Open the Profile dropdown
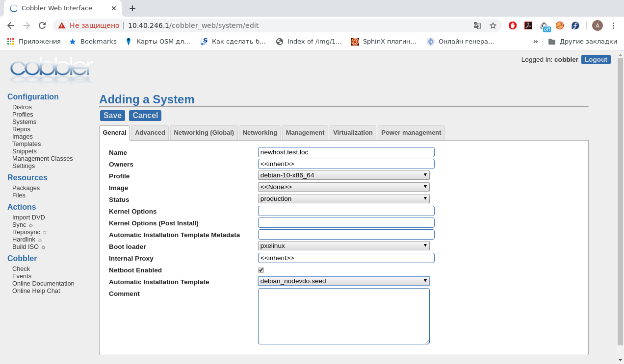Screen dimensions: 624x364 [343, 175]
